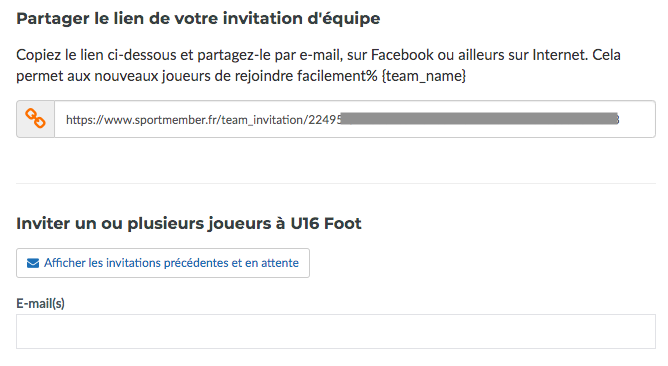Click the word Facebook in the description
Screen dimensions: 668x366
(402, 55)
